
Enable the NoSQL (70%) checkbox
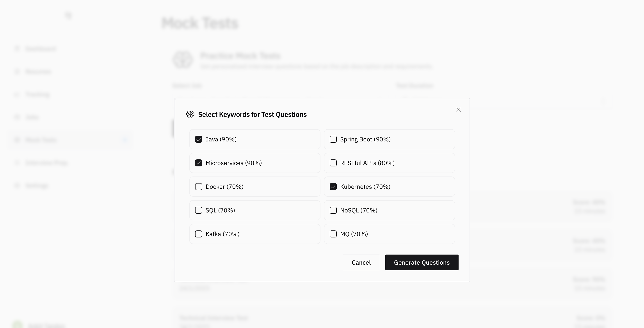coord(333,210)
